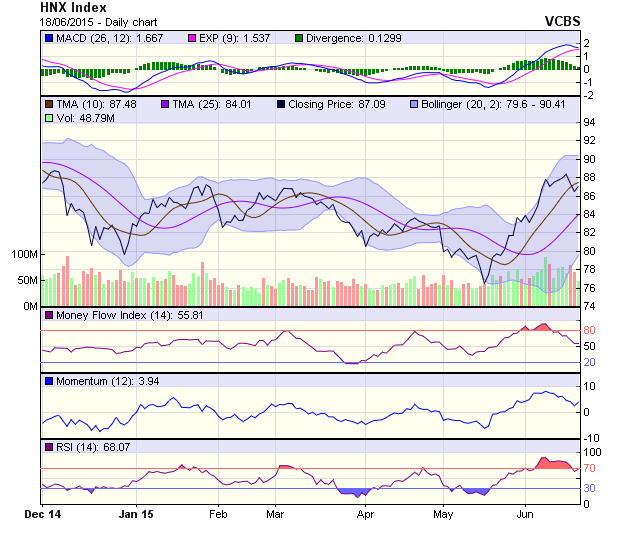Viewport: 620px width, 535px height.
Task: Click the Mar label on time axis
Action: tap(276, 516)
